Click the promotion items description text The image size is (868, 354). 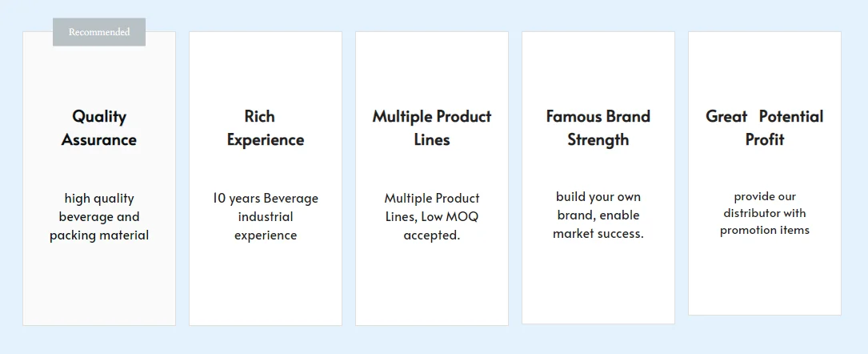[765, 213]
